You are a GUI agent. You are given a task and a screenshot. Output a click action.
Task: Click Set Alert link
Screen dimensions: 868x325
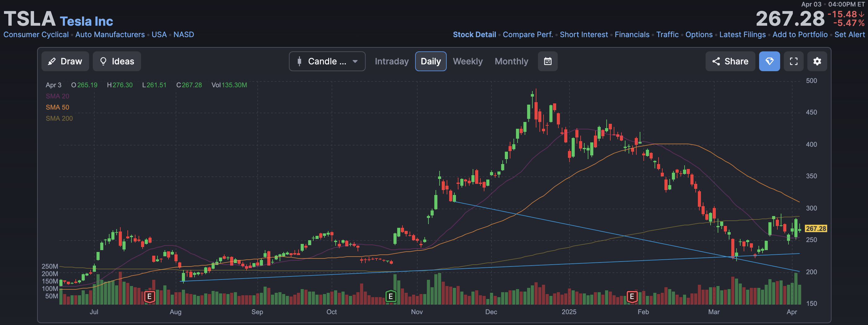pyautogui.click(x=849, y=34)
